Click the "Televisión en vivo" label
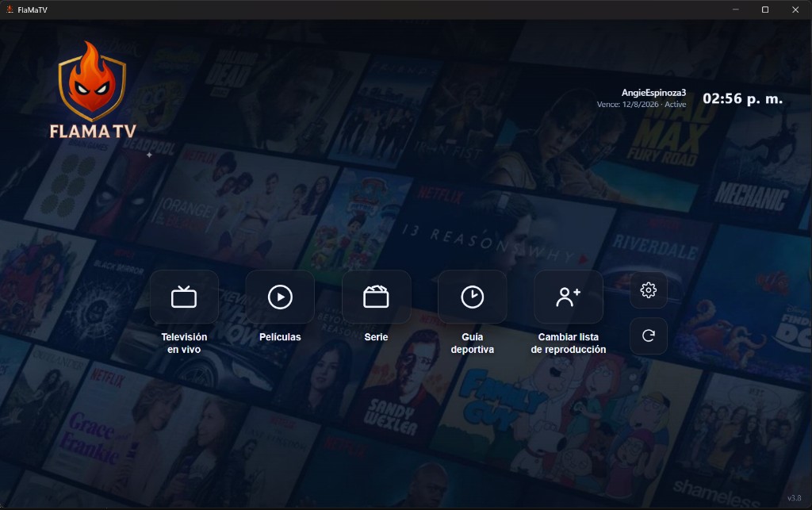This screenshot has height=510, width=812. [x=184, y=343]
